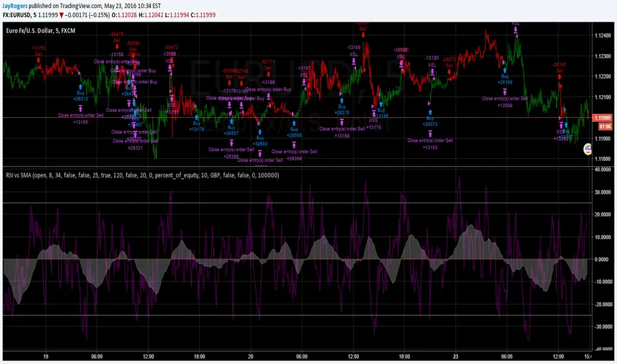
Task: Click the blue Buy arrow above +26378
Action: 342,101
